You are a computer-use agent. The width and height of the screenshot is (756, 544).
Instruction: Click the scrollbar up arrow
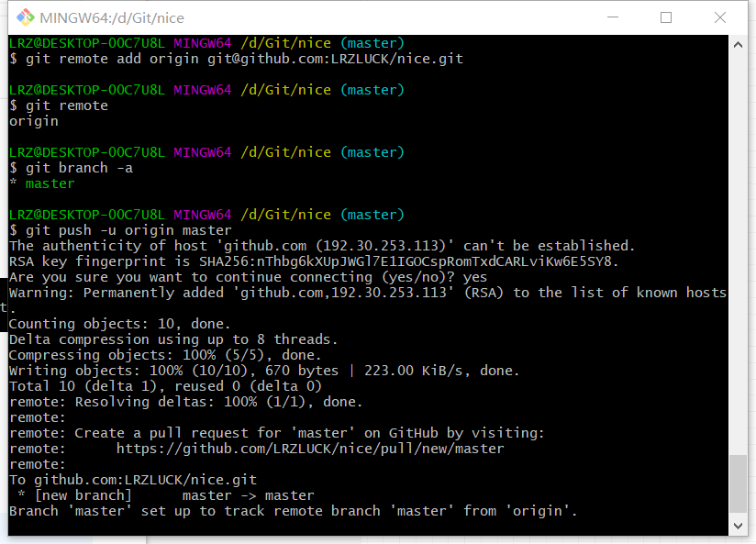click(738, 45)
